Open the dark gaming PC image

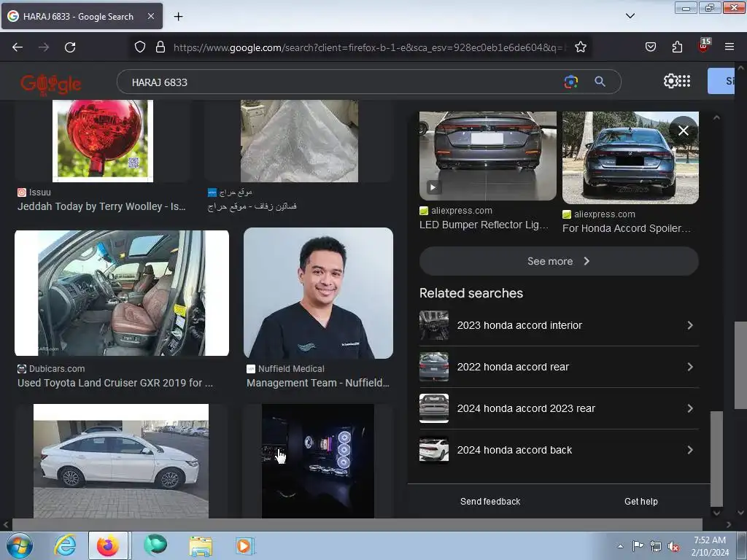tap(318, 461)
